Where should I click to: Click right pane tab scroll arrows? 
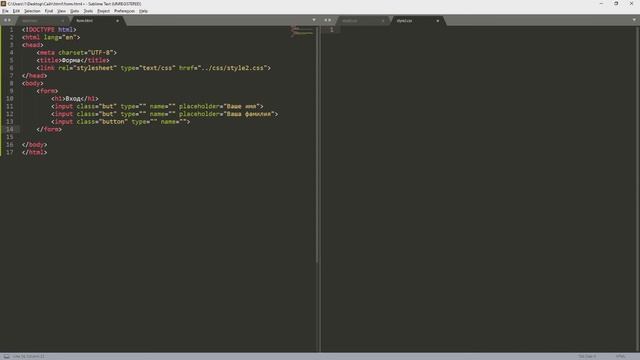328,20
